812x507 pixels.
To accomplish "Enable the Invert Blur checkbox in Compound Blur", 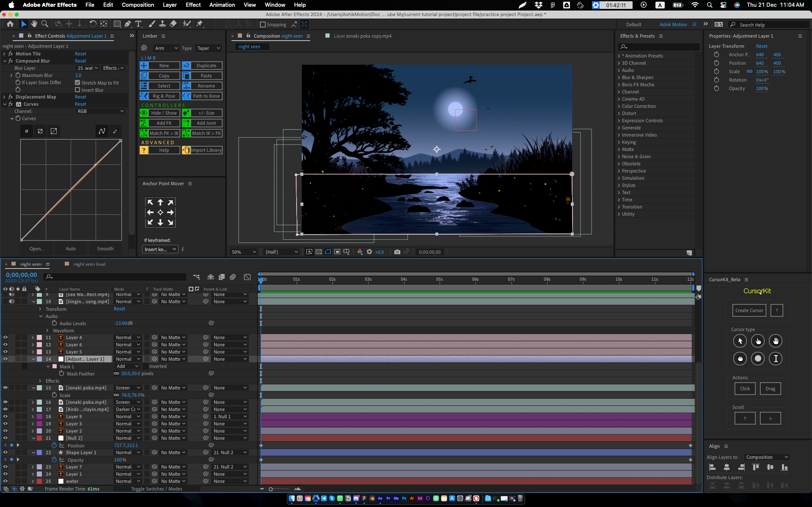I will (x=77, y=90).
